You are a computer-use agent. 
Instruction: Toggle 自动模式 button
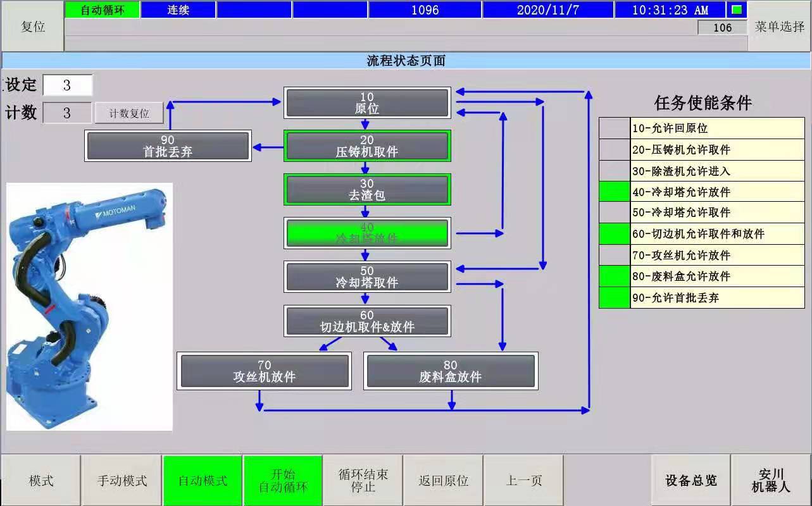203,481
